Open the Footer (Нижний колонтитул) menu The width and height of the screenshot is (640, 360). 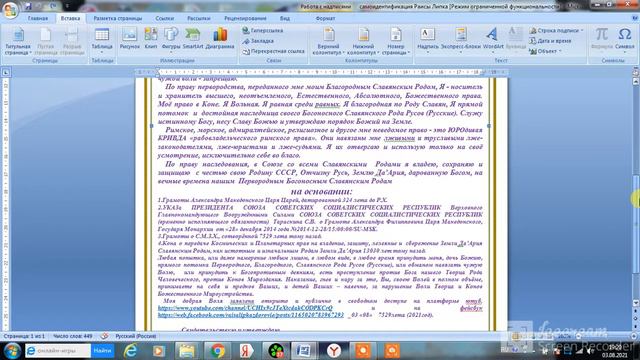[363, 41]
